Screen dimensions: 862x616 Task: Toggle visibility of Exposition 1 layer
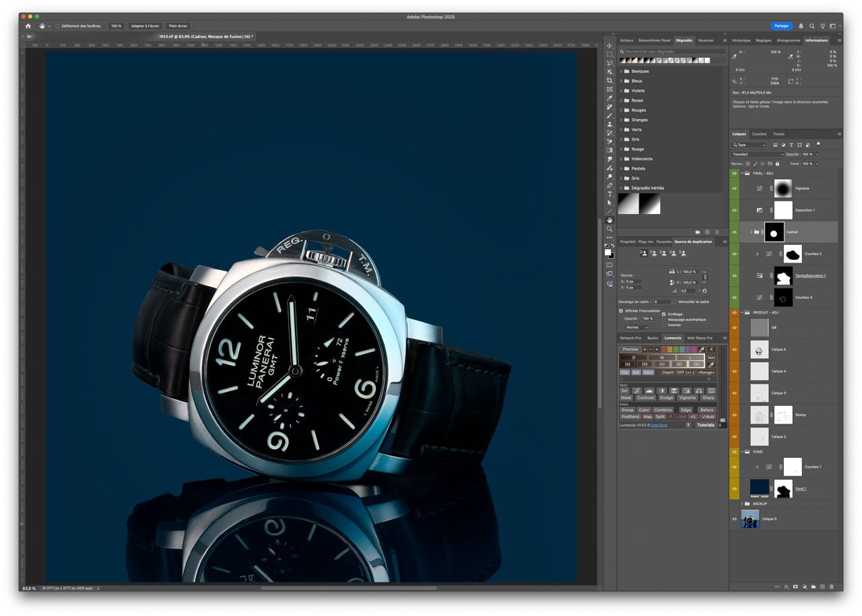(734, 210)
